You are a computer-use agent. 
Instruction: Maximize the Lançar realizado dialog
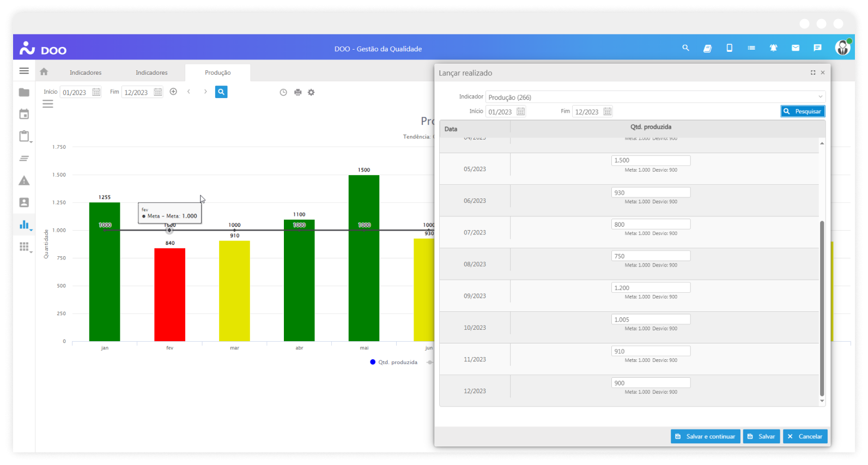pyautogui.click(x=813, y=73)
